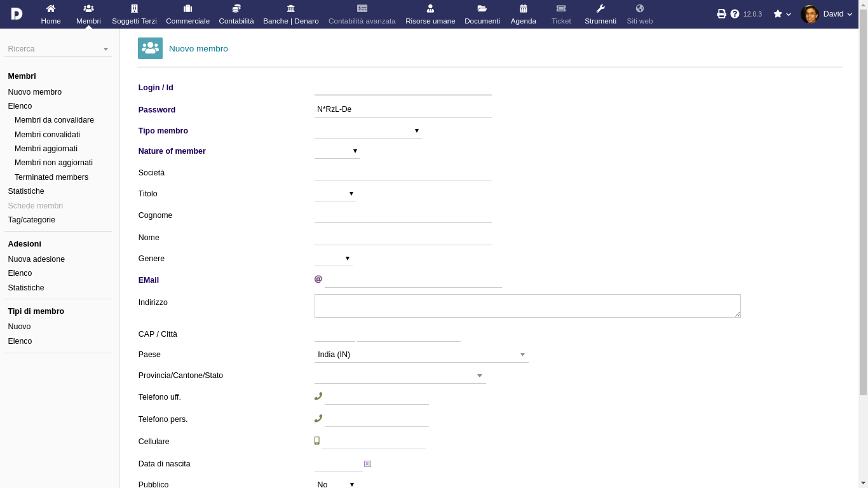
Task: Click the Login / Id field
Action: [403, 88]
